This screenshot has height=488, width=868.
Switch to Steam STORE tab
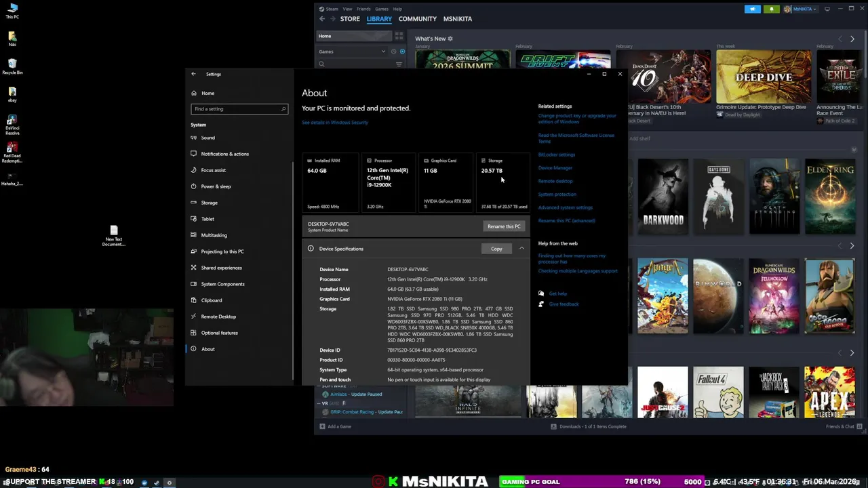point(350,19)
